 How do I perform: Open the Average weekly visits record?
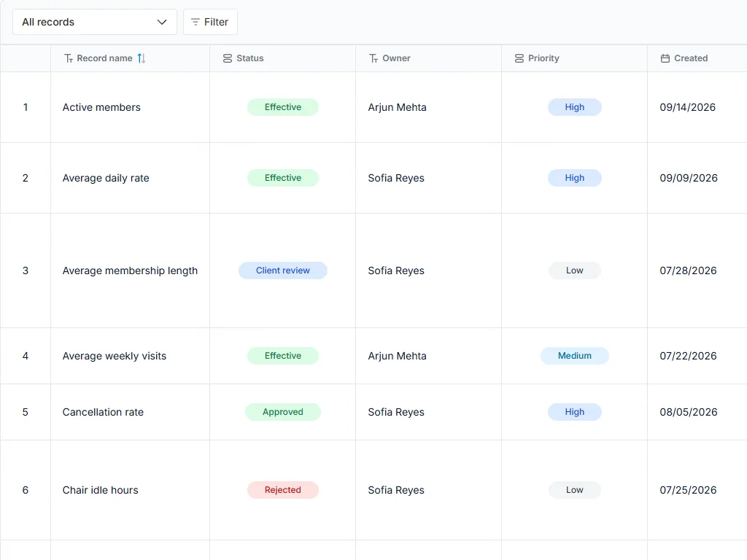click(x=115, y=356)
